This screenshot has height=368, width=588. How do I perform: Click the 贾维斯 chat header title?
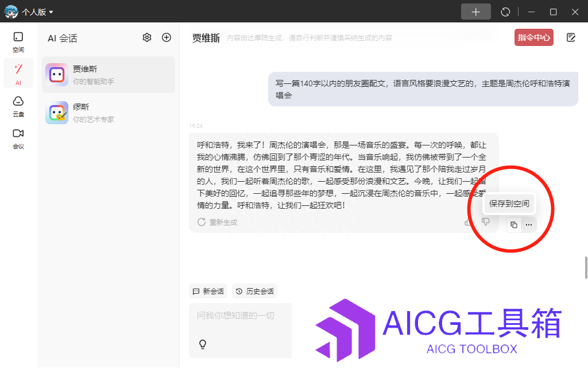click(x=206, y=38)
